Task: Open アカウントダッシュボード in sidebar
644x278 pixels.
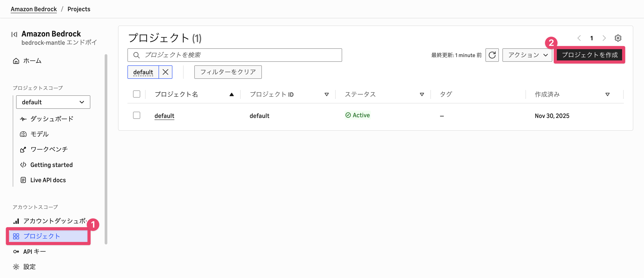Action: 55,221
